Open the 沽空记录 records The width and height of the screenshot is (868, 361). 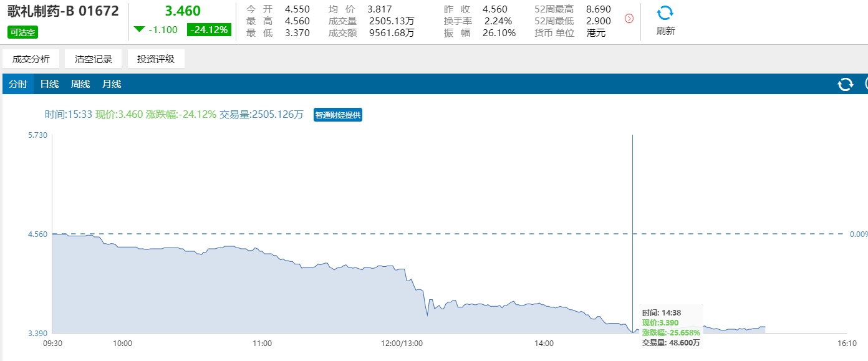click(94, 59)
